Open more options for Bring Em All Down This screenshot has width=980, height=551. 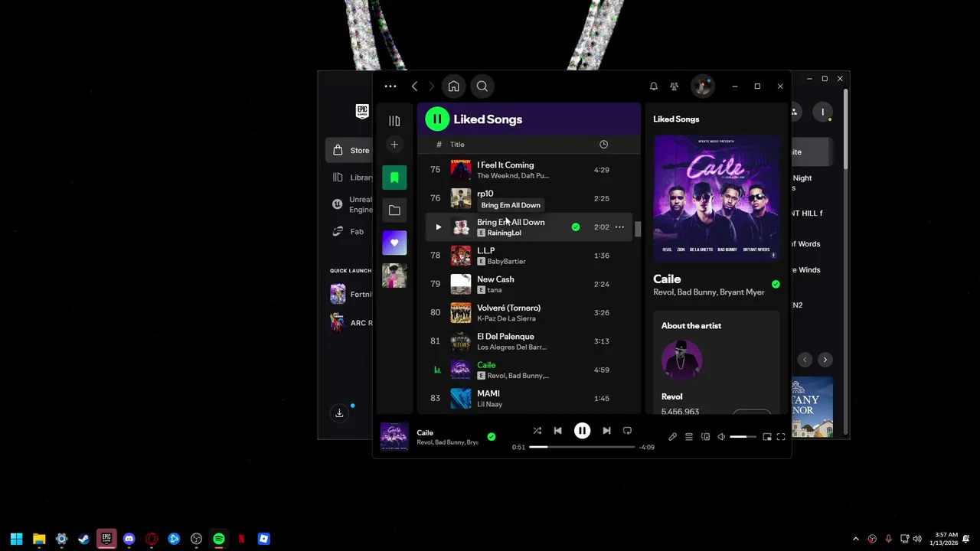pos(619,227)
